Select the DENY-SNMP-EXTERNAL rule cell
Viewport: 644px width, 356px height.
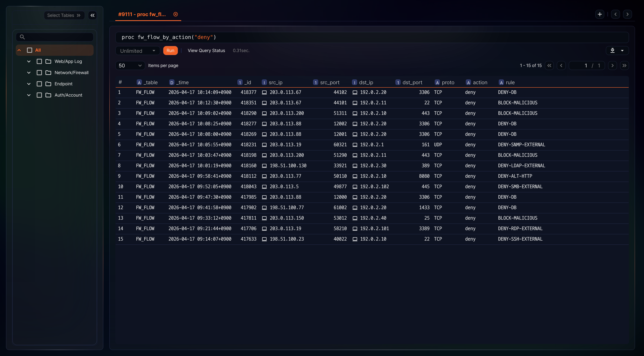pyautogui.click(x=521, y=145)
